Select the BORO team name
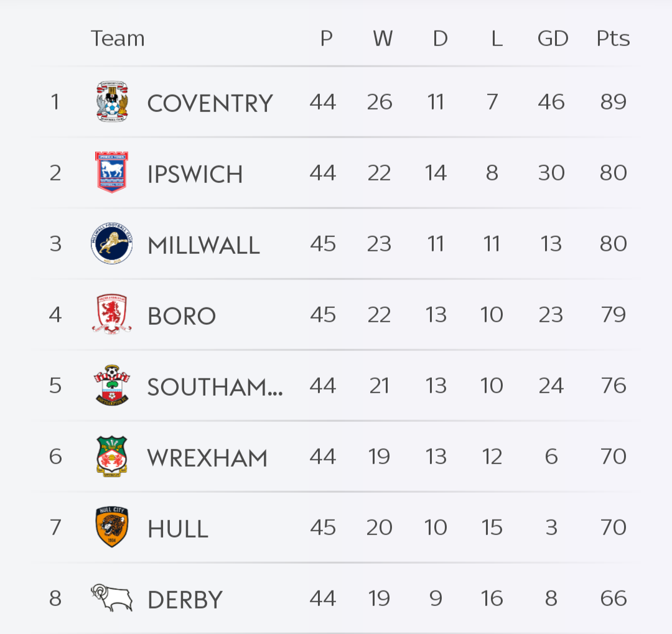Image resolution: width=672 pixels, height=634 pixels. pos(181,316)
